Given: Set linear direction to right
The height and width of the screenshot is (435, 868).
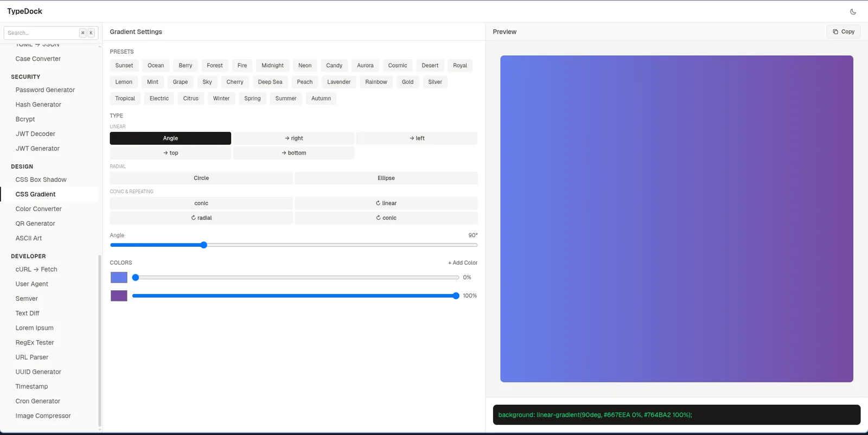Looking at the screenshot, I should [293, 138].
